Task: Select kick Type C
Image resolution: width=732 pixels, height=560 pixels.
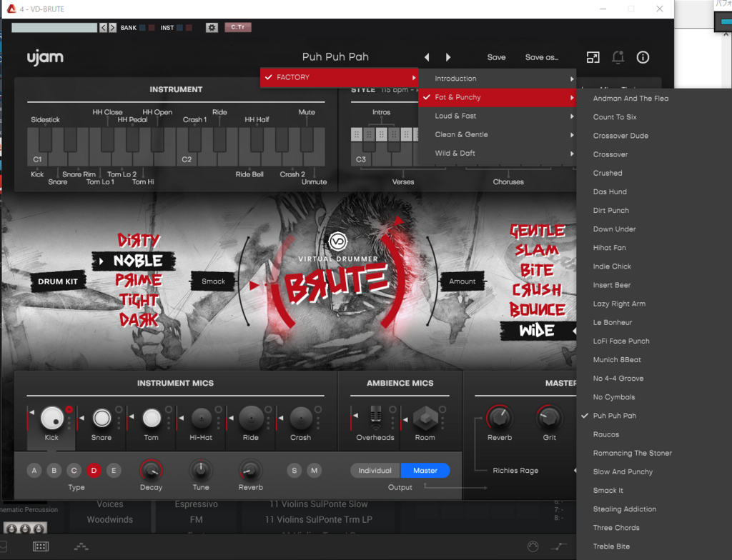Action: [74, 471]
